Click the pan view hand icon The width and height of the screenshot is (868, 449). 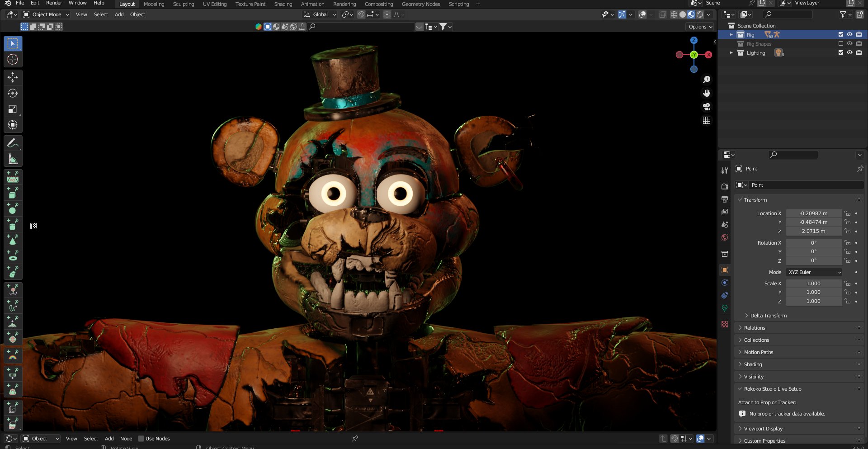707,93
